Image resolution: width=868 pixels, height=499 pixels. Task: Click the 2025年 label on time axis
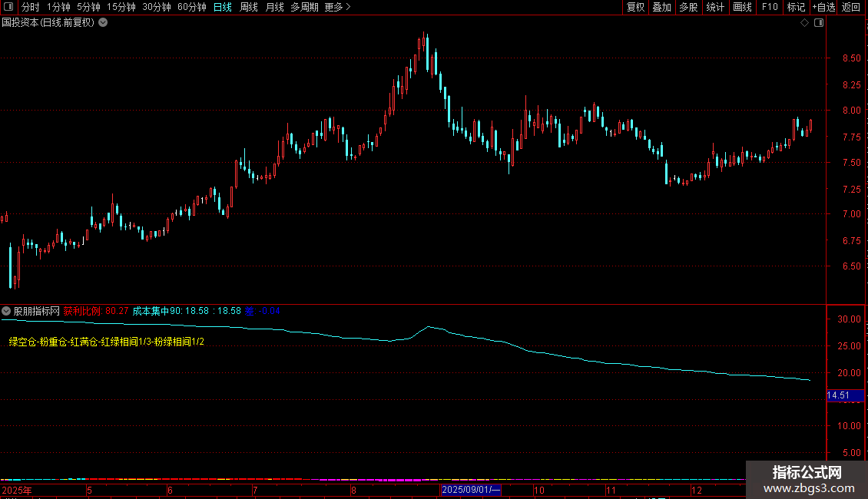[x=17, y=490]
